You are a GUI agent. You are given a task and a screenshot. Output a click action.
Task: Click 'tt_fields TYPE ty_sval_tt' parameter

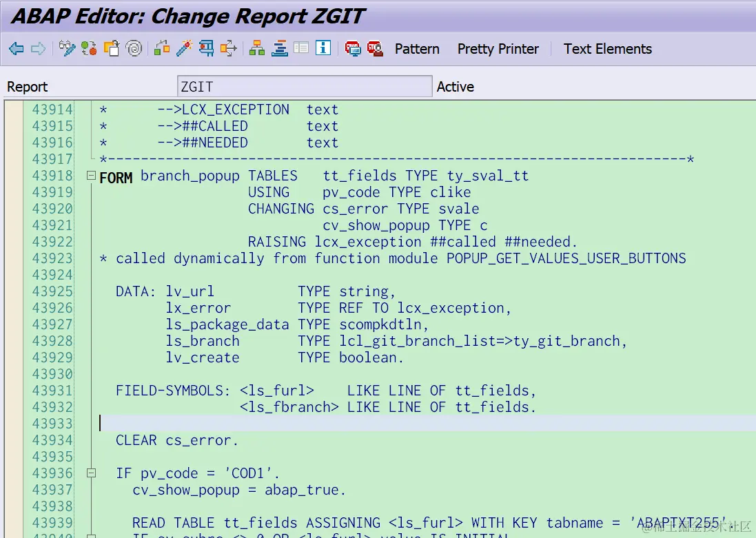(426, 176)
